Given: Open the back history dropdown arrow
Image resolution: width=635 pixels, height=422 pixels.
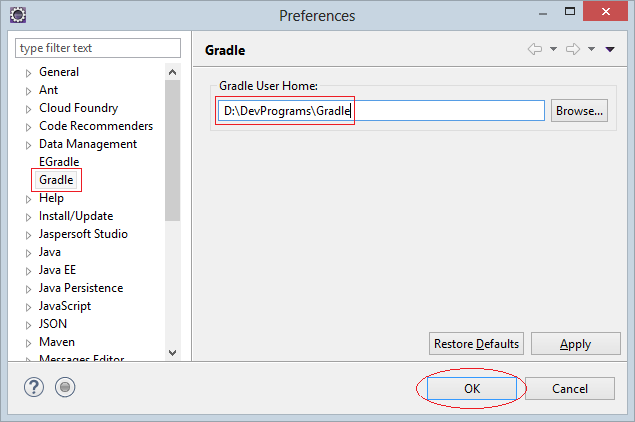Looking at the screenshot, I should pyautogui.click(x=553, y=49).
